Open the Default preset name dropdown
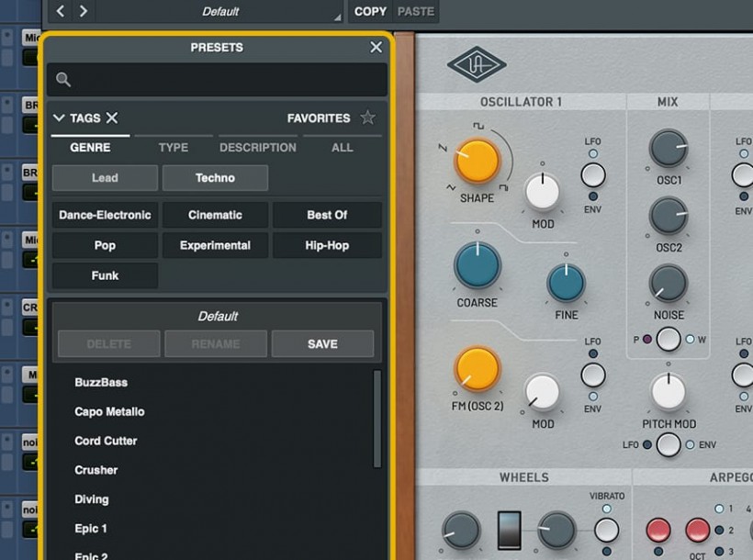This screenshot has width=753, height=560. click(x=220, y=12)
